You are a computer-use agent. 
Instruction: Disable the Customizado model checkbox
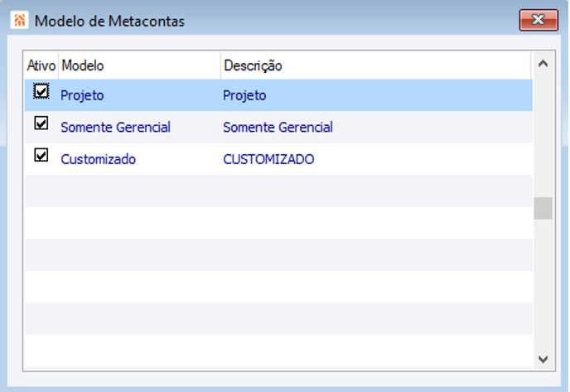click(x=41, y=155)
